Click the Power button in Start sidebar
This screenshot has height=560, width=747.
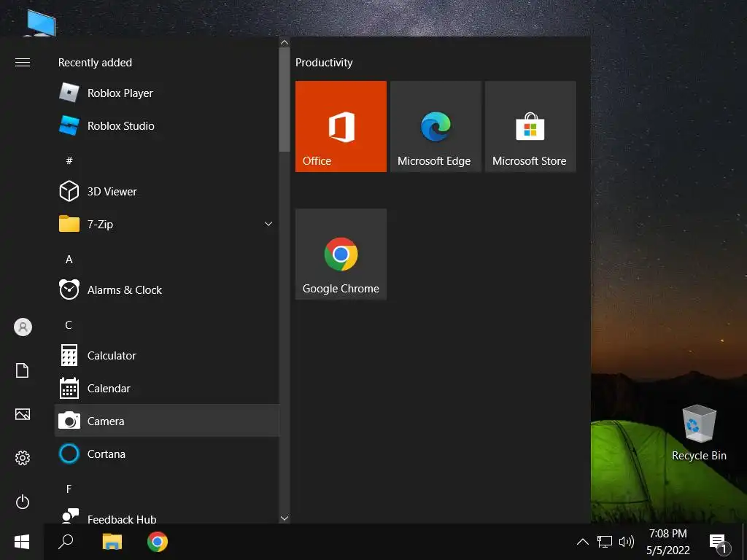click(x=23, y=502)
